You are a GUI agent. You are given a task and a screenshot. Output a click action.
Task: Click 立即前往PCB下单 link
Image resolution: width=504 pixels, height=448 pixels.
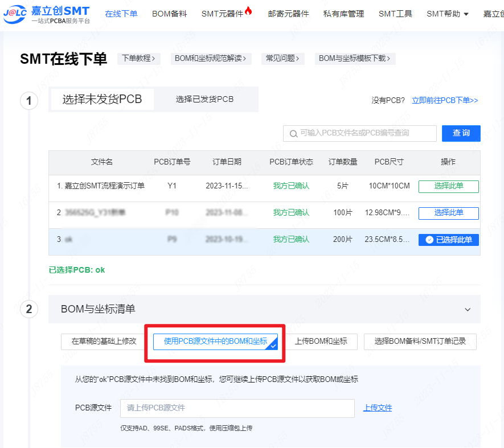click(445, 100)
